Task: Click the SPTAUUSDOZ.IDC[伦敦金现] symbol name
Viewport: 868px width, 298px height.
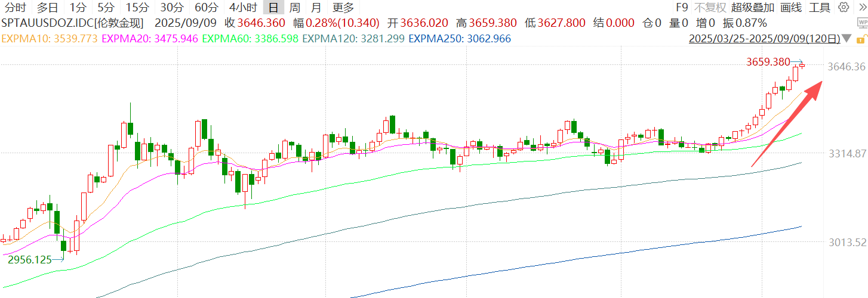Action: [x=73, y=24]
